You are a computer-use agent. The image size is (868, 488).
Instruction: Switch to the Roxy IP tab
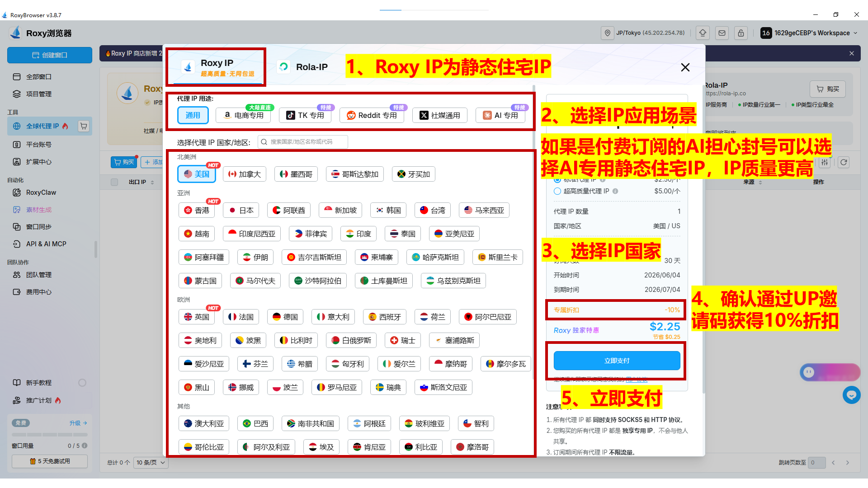coord(217,67)
